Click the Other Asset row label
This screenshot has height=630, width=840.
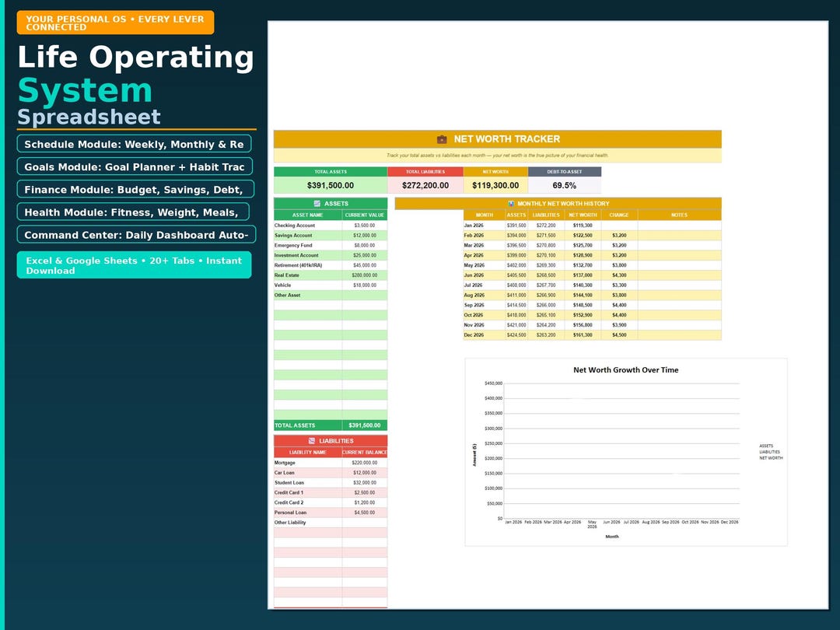click(287, 296)
